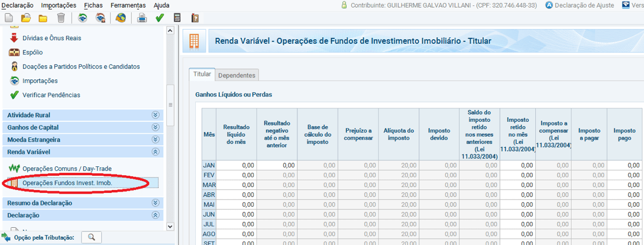Open Verificar Pendências sidebar item
Image resolution: width=644 pixels, height=245 pixels.
pyautogui.click(x=51, y=95)
